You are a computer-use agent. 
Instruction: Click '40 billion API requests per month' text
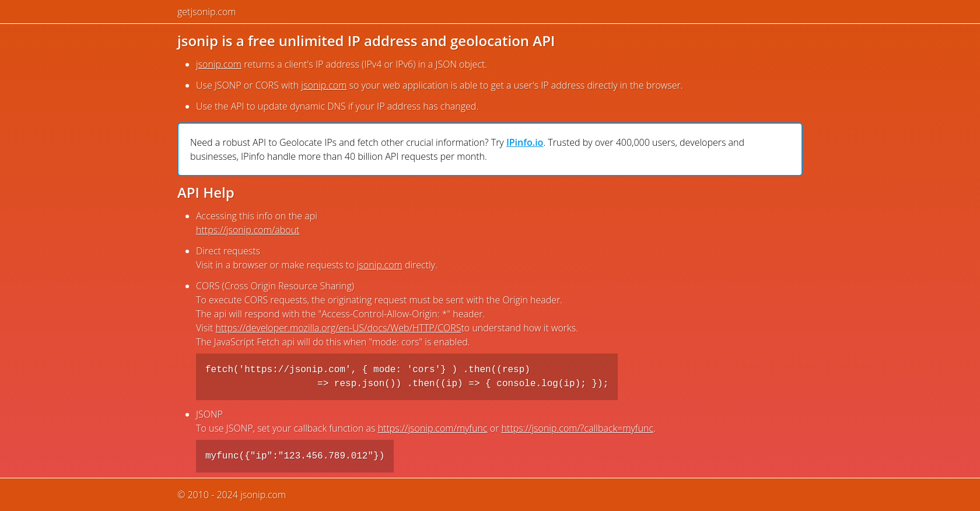coord(415,156)
